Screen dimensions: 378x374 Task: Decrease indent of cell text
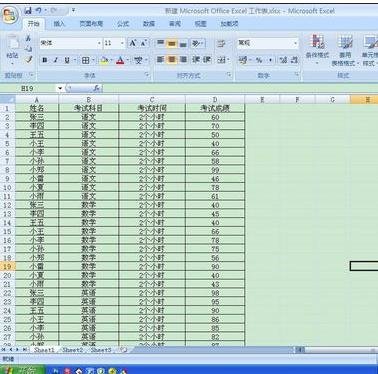pyautogui.click(x=196, y=60)
